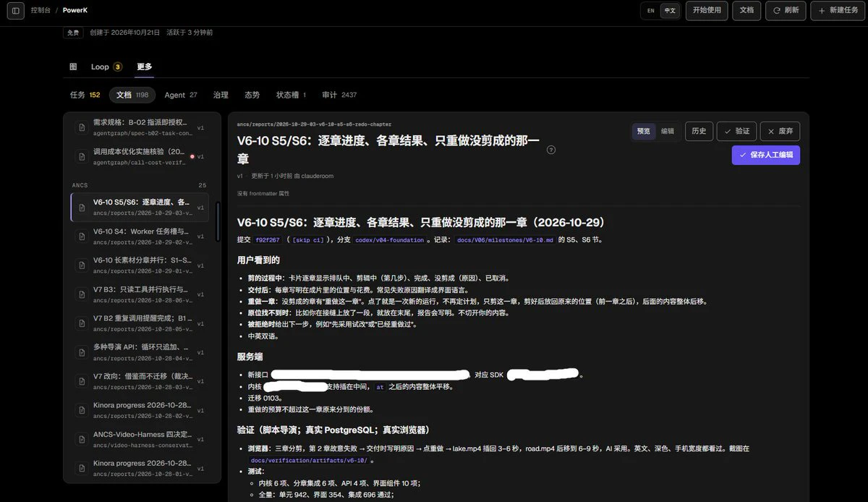
Task: Switch interface language to 中文
Action: tap(670, 10)
